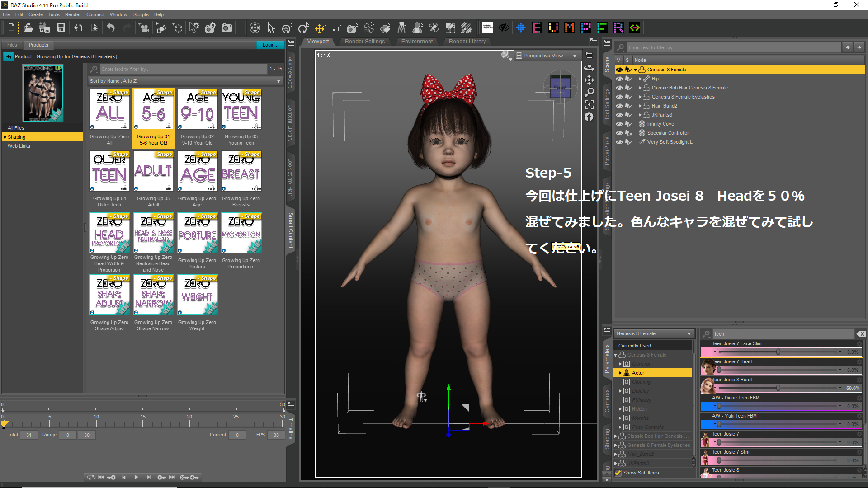This screenshot has width=868, height=488.
Task: Click the AW - Diane Teen FBM slider
Action: pyautogui.click(x=778, y=406)
